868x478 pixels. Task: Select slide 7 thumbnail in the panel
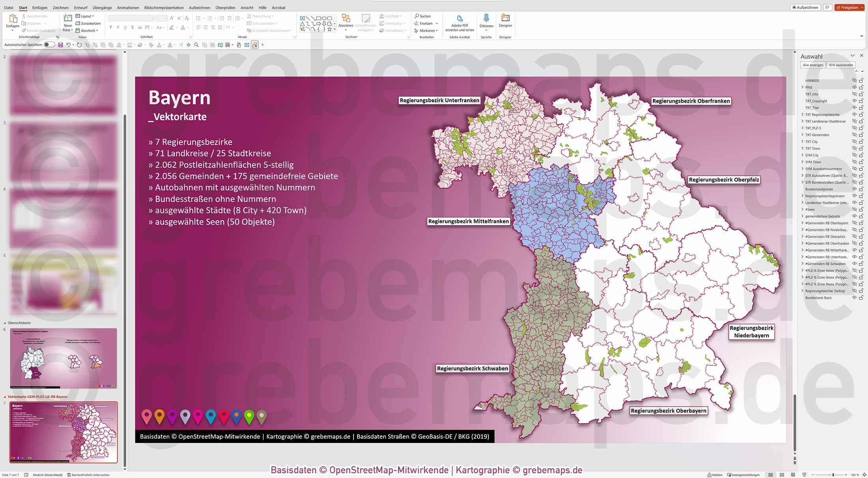pyautogui.click(x=63, y=432)
